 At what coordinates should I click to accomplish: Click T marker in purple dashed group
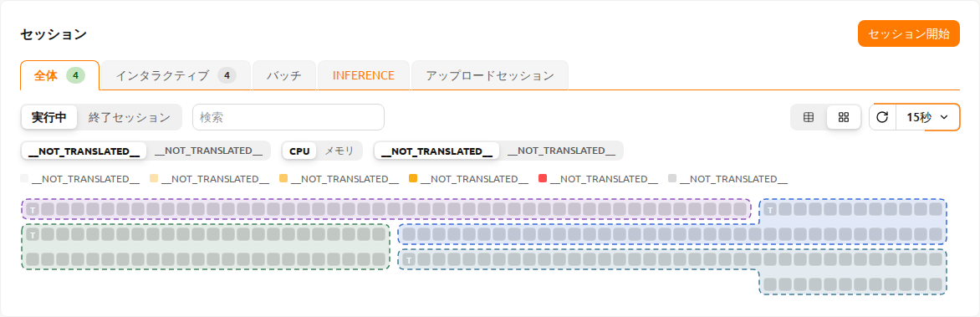click(32, 209)
